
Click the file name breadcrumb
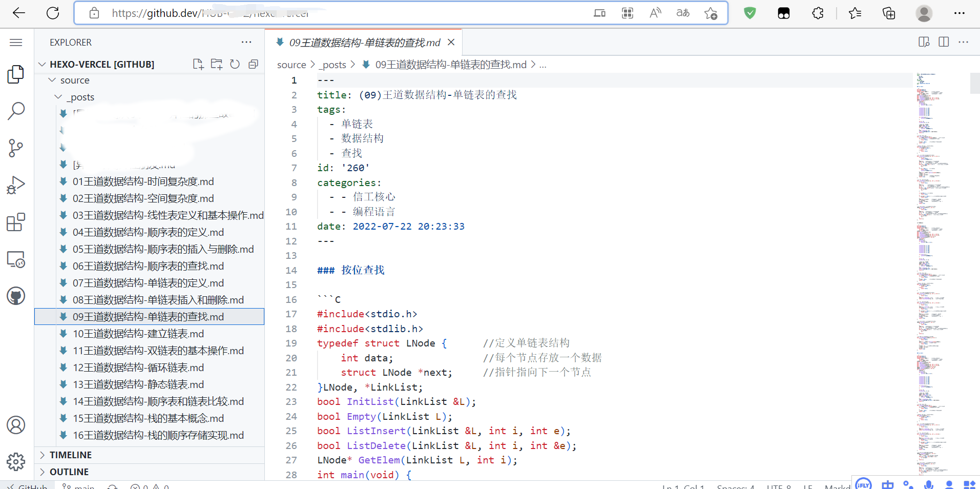pyautogui.click(x=451, y=65)
